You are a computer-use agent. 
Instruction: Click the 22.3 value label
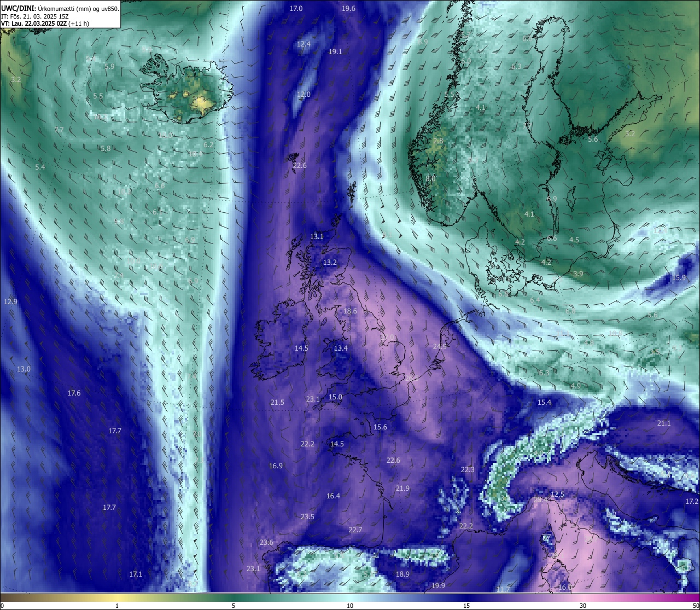(x=468, y=470)
